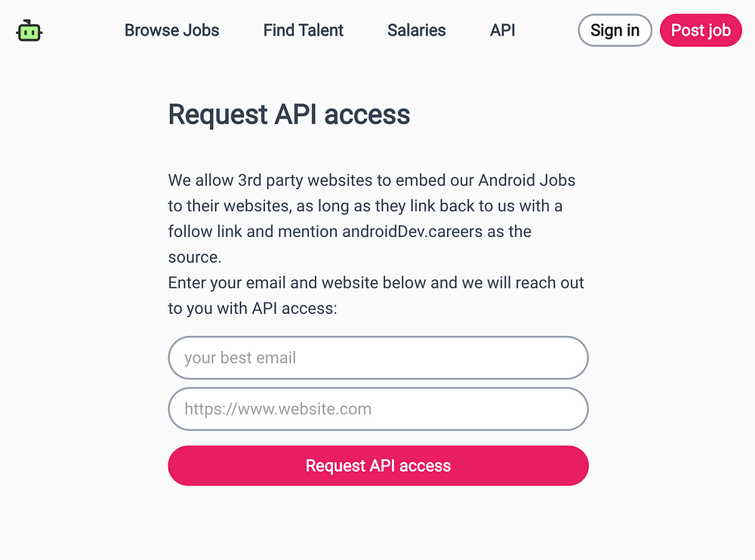Select the API navigation item

coord(502,30)
